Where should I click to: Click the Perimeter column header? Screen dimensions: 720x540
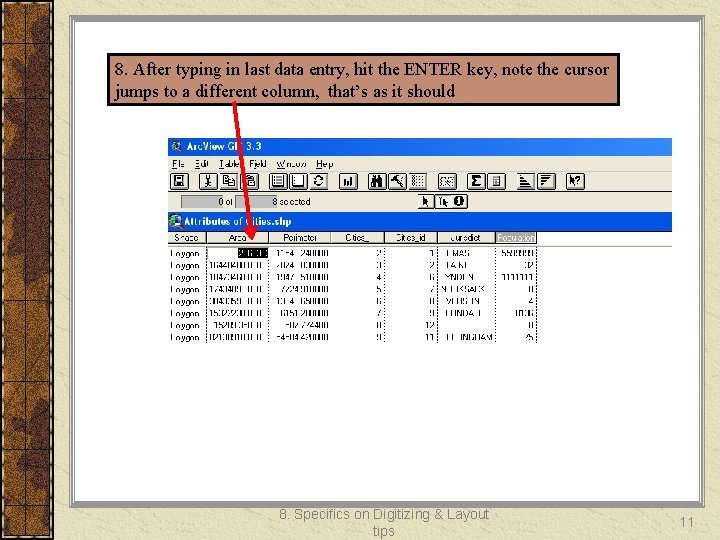299,237
